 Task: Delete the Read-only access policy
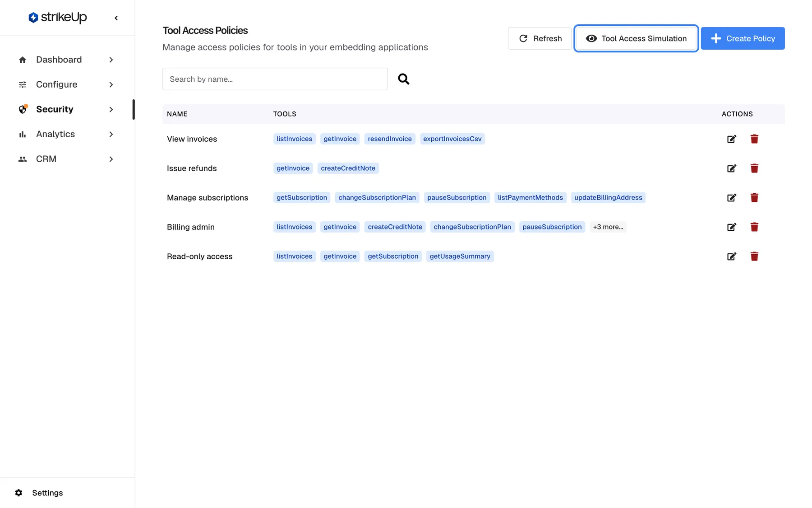tap(754, 256)
